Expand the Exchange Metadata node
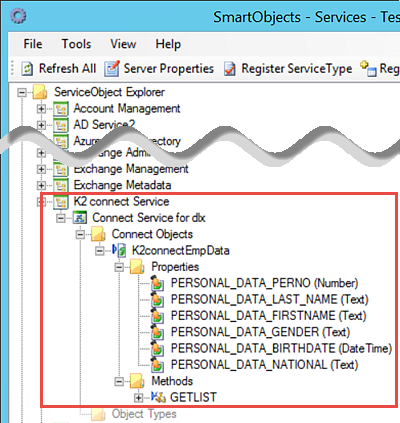Image resolution: width=400 pixels, height=423 pixels. click(x=41, y=185)
